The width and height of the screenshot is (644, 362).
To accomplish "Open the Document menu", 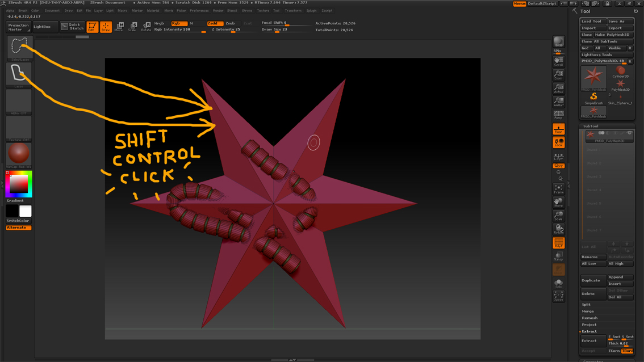I will click(x=52, y=11).
